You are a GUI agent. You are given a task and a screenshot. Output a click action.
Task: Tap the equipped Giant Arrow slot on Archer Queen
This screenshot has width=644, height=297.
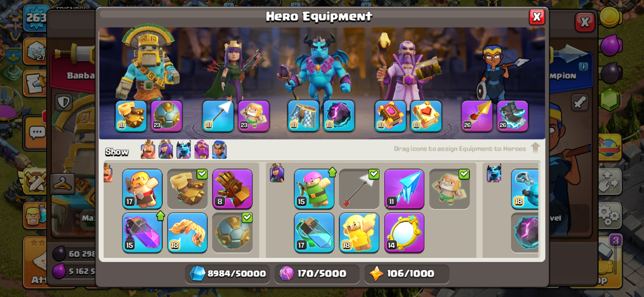218,116
